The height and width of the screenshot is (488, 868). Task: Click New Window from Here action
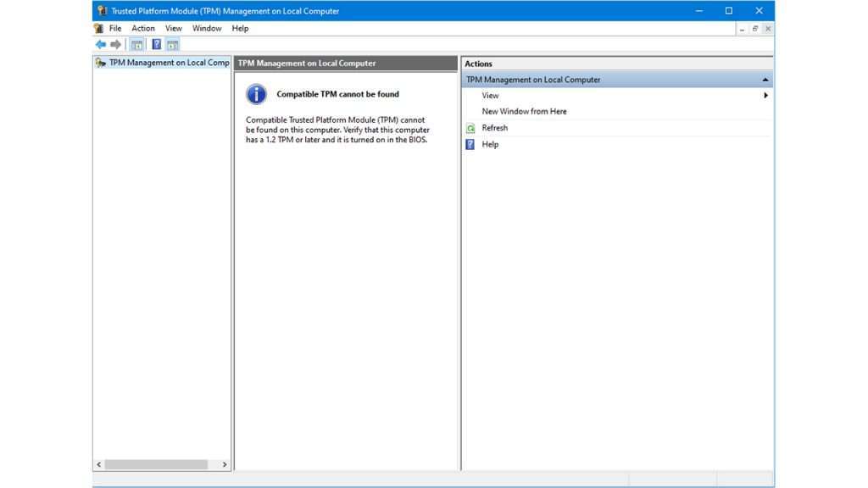pyautogui.click(x=524, y=112)
